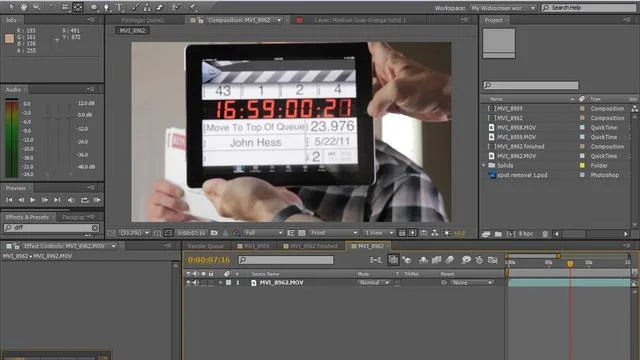This screenshot has height=360, width=640.
Task: Select spot removal 1.psd item
Action: pyautogui.click(x=522, y=175)
